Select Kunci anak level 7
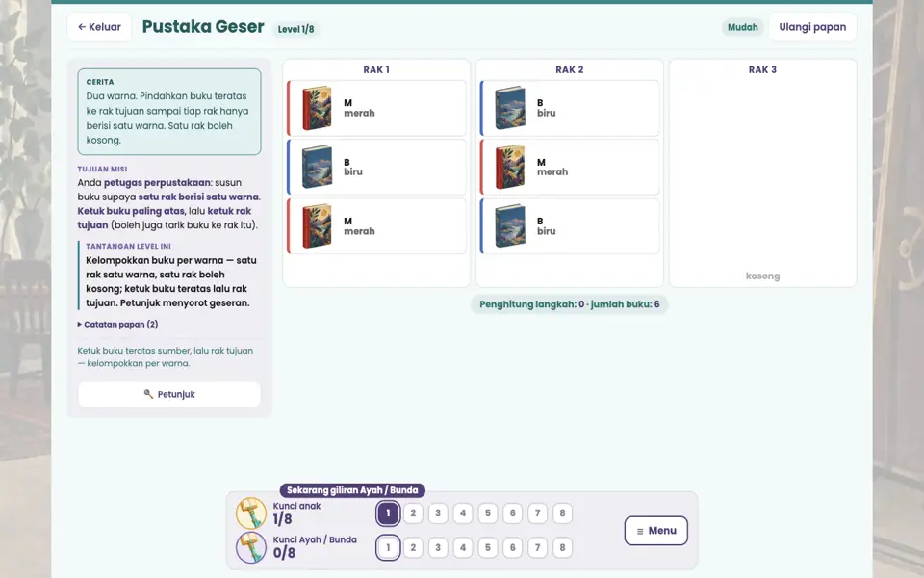This screenshot has height=578, width=924. [x=537, y=513]
